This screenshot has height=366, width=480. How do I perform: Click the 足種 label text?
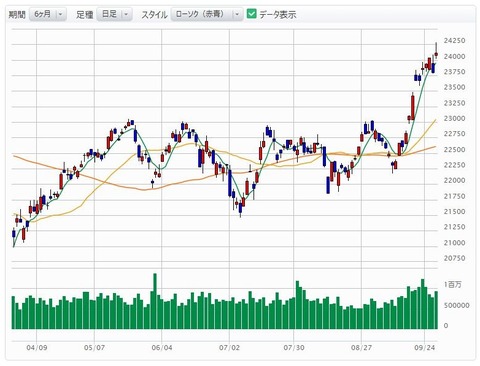(85, 15)
